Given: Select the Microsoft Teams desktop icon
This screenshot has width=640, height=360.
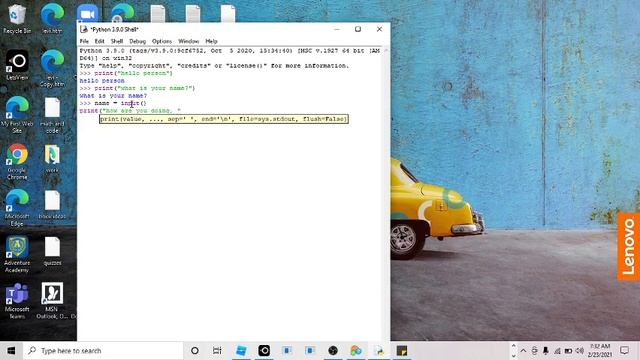Looking at the screenshot, I should click(x=17, y=301).
